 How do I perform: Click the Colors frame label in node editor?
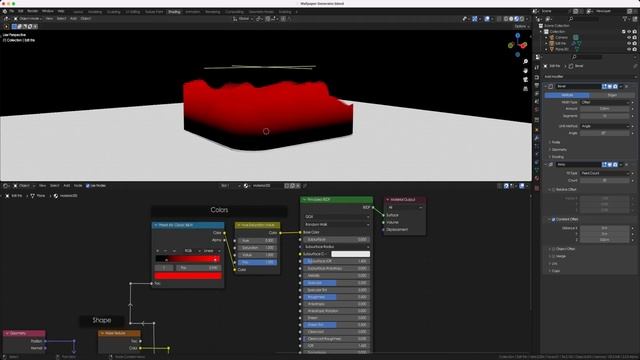pyautogui.click(x=219, y=210)
